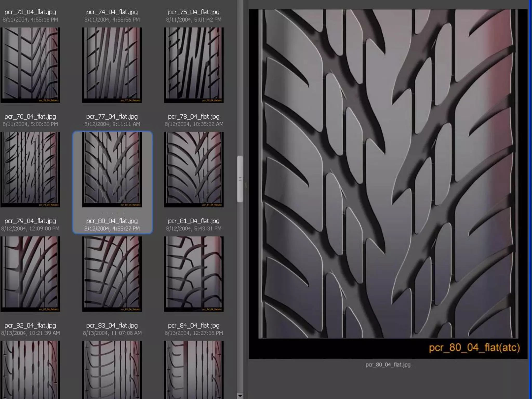Click the scroll-down arrow of thumbnail pane
532x399 pixels.
coord(240,396)
